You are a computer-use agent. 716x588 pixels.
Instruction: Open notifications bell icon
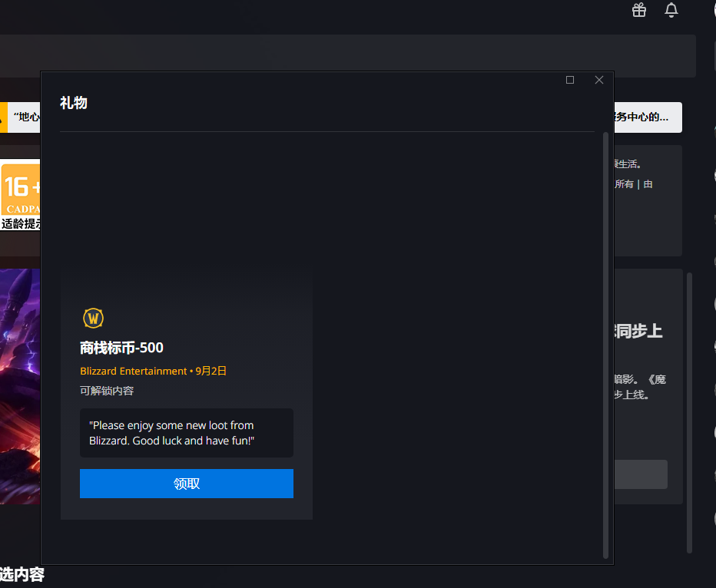(x=671, y=10)
